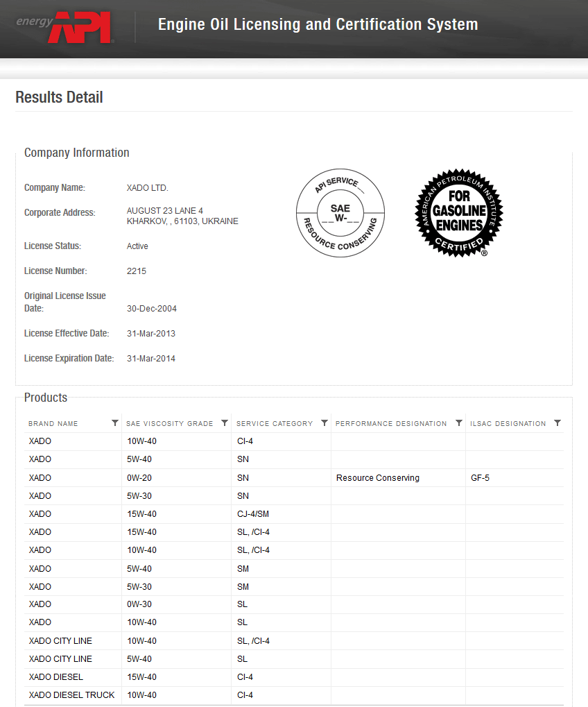The width and height of the screenshot is (588, 707).
Task: Select SN in the XADO 5W-40 row
Action: pyautogui.click(x=243, y=459)
